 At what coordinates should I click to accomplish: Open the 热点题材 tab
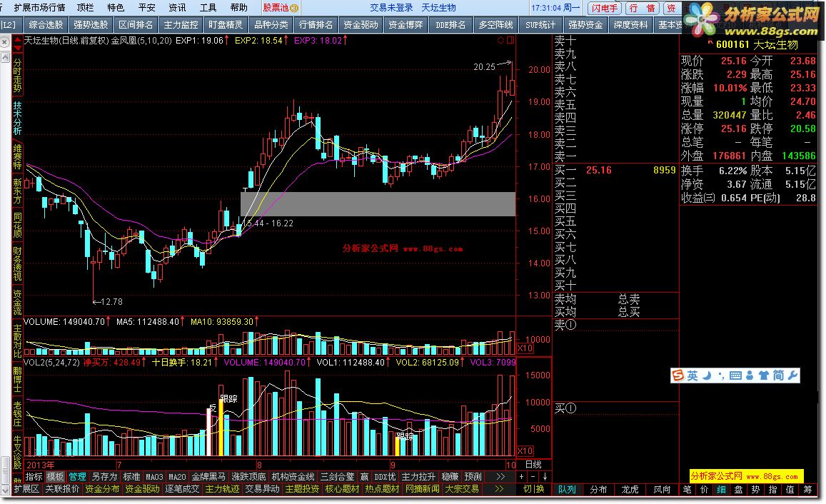pyautogui.click(x=383, y=488)
